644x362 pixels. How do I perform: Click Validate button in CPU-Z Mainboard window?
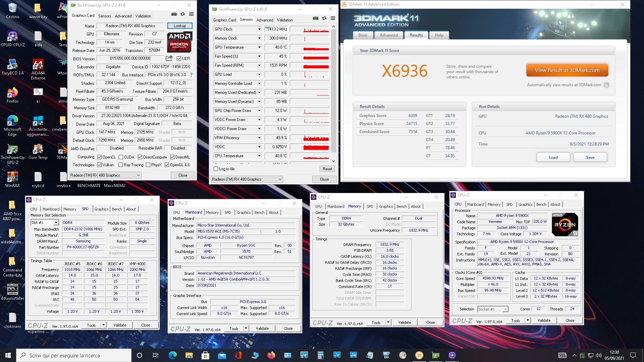pos(262,328)
